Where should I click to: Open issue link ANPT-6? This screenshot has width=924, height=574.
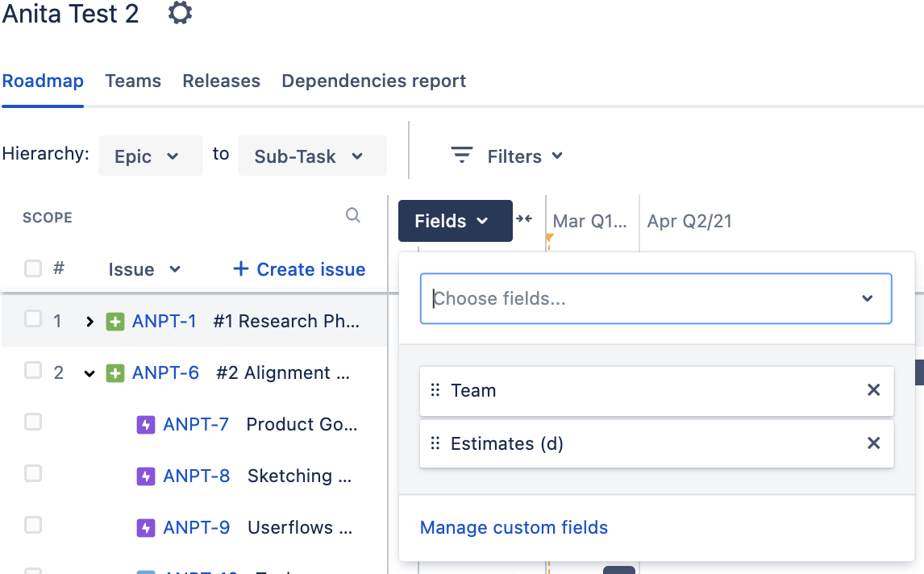(x=165, y=372)
